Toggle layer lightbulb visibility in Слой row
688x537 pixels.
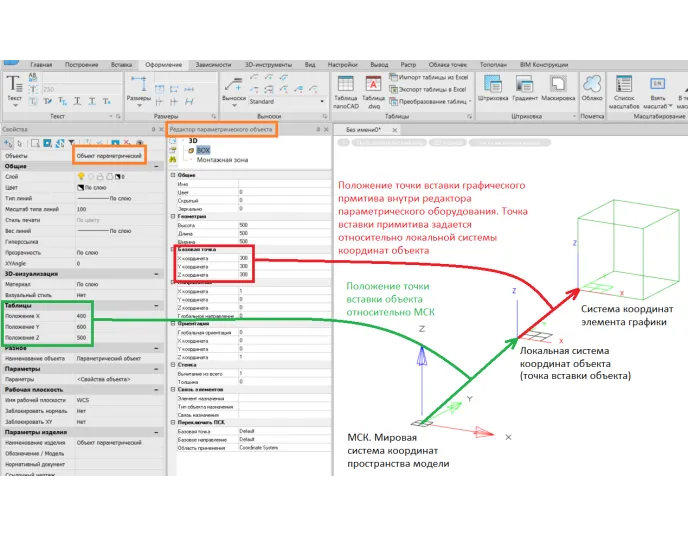click(81, 176)
